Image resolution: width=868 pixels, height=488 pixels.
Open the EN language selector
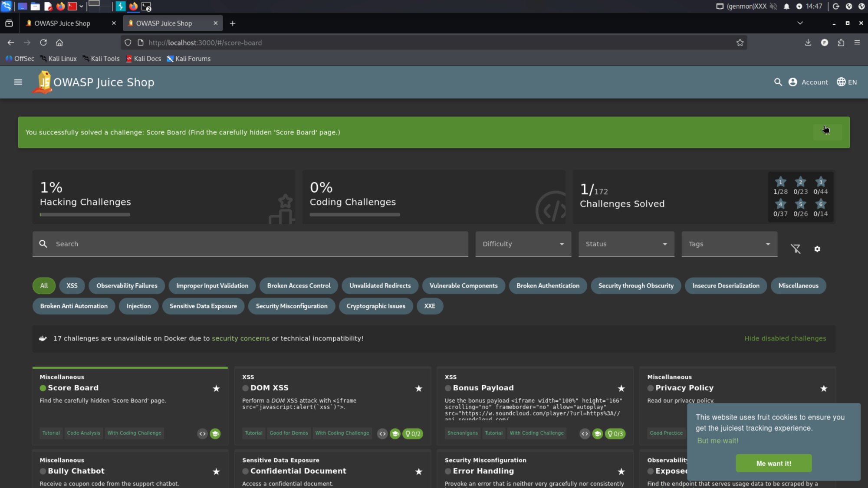(x=847, y=82)
